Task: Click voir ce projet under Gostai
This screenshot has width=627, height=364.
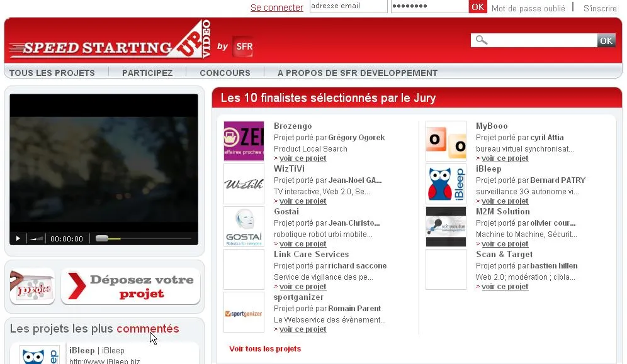Action: [x=303, y=244]
